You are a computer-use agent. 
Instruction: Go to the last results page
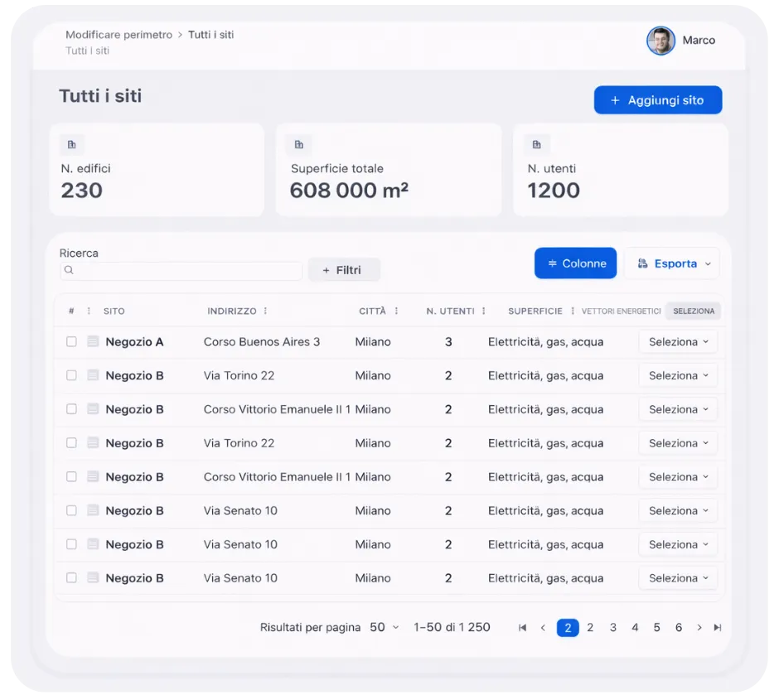(718, 628)
